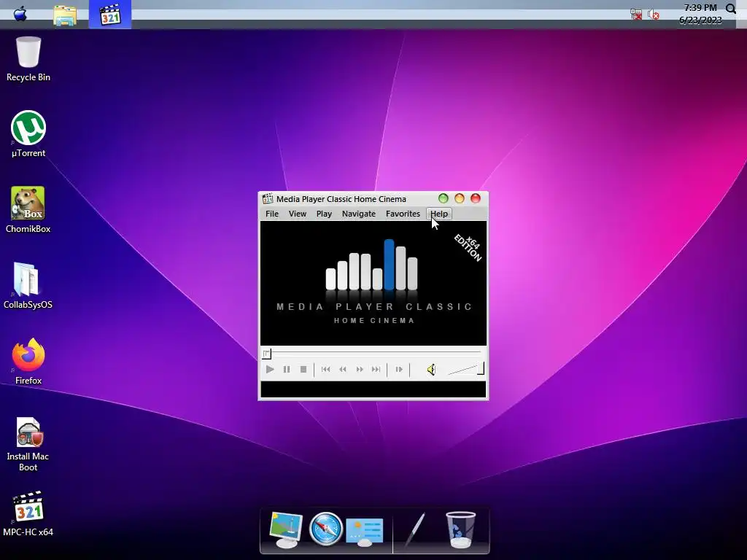Viewport: 747px width, 560px height.
Task: Adjust the volume slider in MPC-HC
Action: click(466, 369)
